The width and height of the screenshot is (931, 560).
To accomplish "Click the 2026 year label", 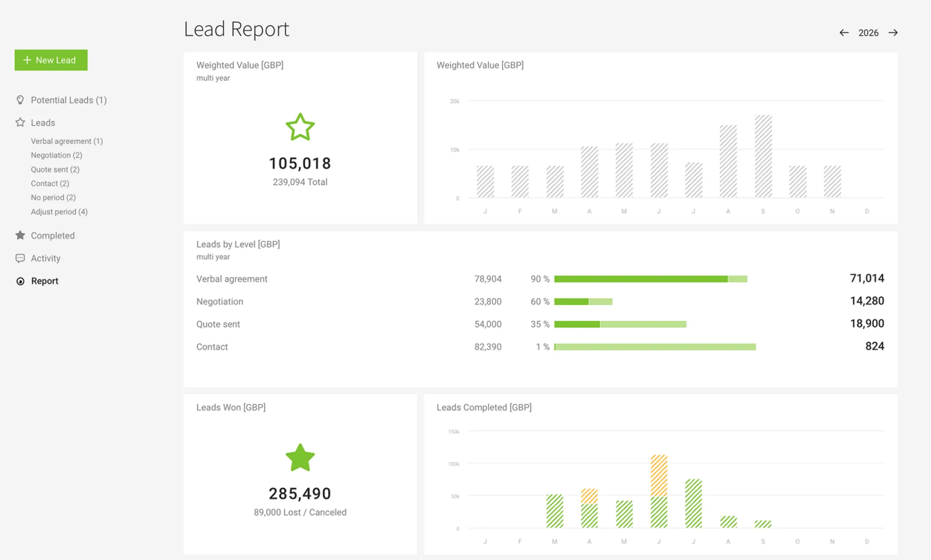I will 868,33.
